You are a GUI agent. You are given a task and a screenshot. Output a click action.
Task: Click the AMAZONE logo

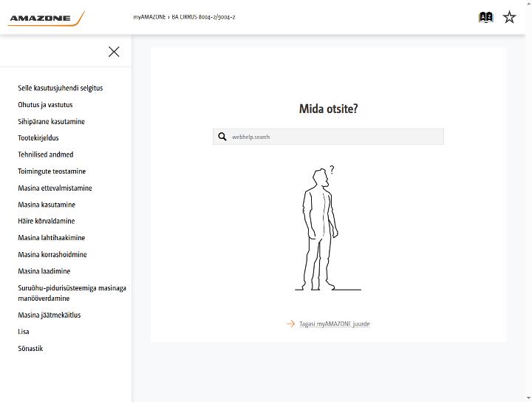pyautogui.click(x=46, y=18)
